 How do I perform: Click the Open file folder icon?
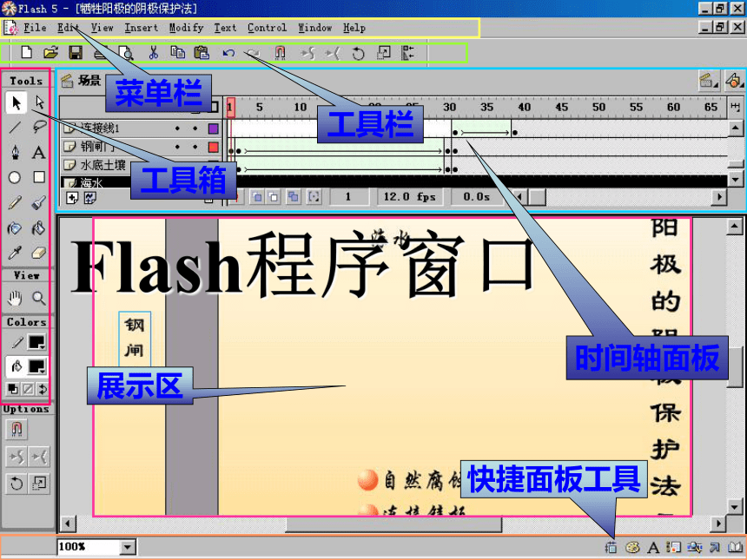coord(50,52)
